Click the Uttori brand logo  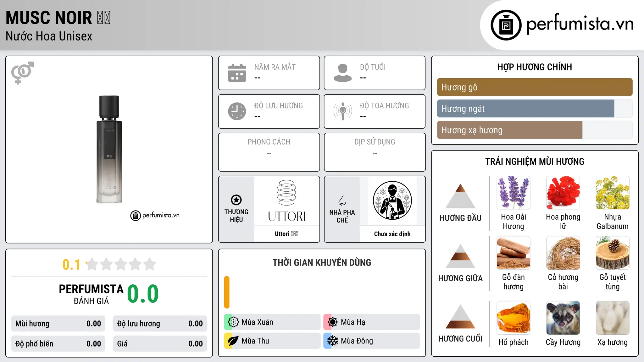click(286, 201)
